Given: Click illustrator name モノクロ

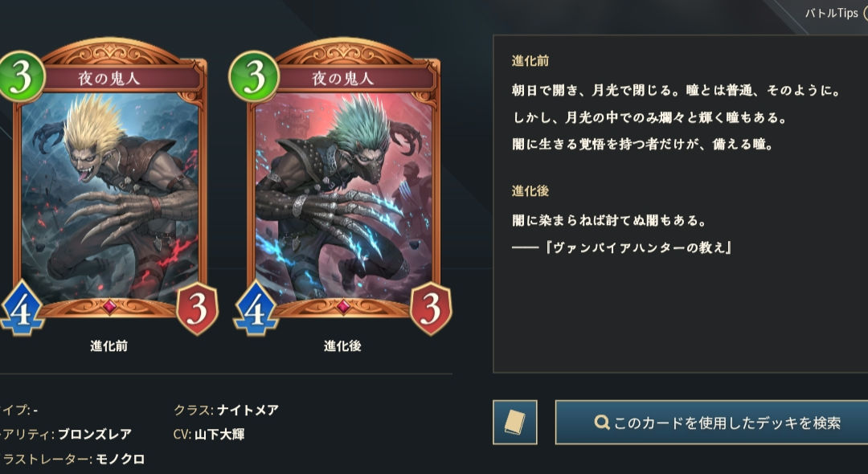Looking at the screenshot, I should click(120, 459).
